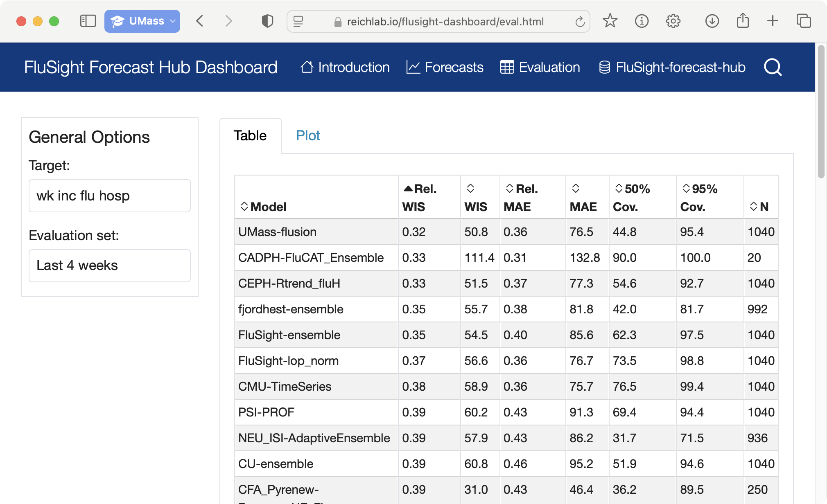Show the tab overview
This screenshot has height=504, width=827.
pyautogui.click(x=804, y=21)
